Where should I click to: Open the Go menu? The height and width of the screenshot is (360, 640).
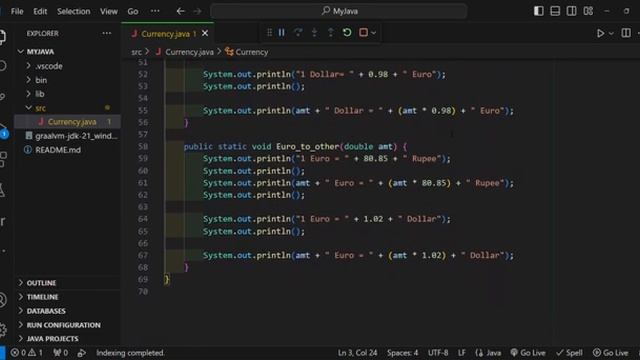coord(133,11)
